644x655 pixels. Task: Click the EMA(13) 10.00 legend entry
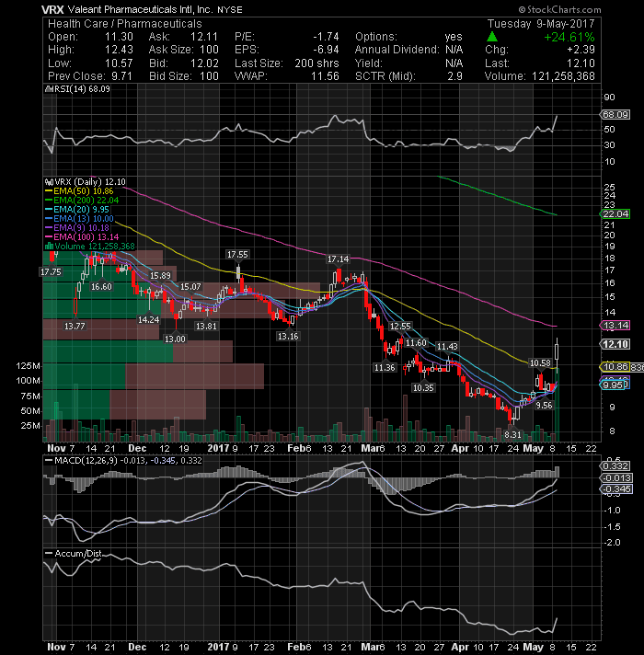pos(79,219)
